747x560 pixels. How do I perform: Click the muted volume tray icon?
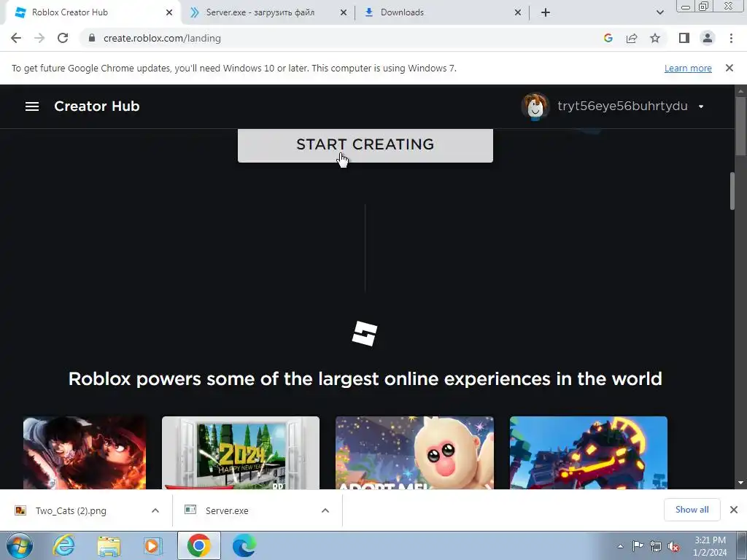673,546
